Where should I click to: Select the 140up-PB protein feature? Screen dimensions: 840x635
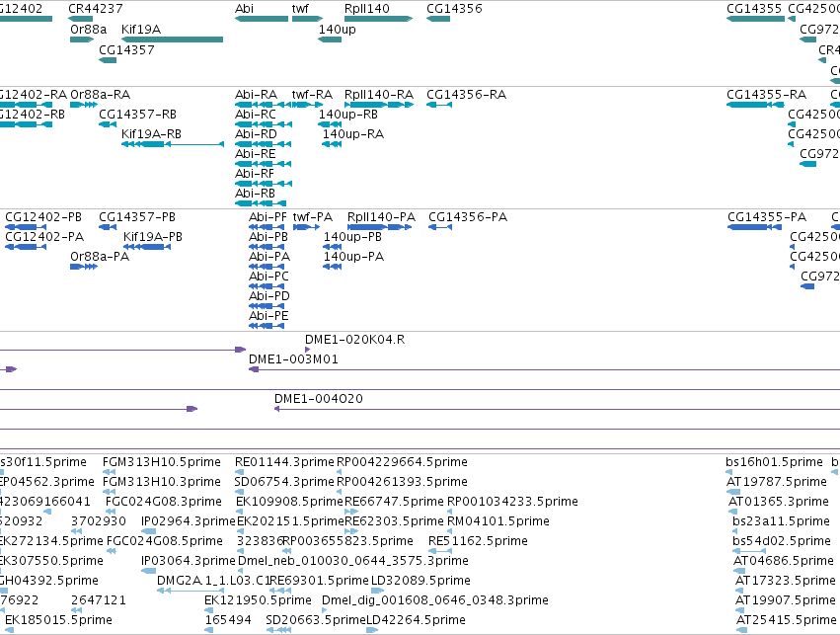(332, 247)
